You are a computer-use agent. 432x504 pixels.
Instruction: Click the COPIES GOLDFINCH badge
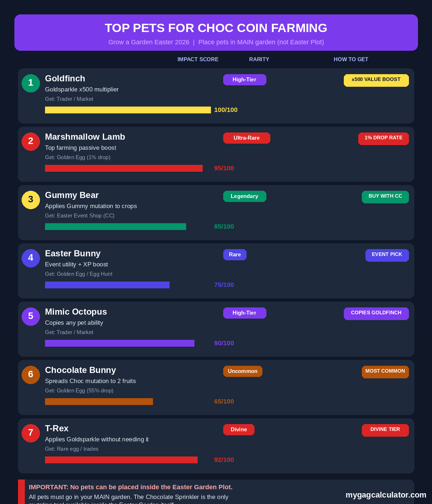click(376, 314)
